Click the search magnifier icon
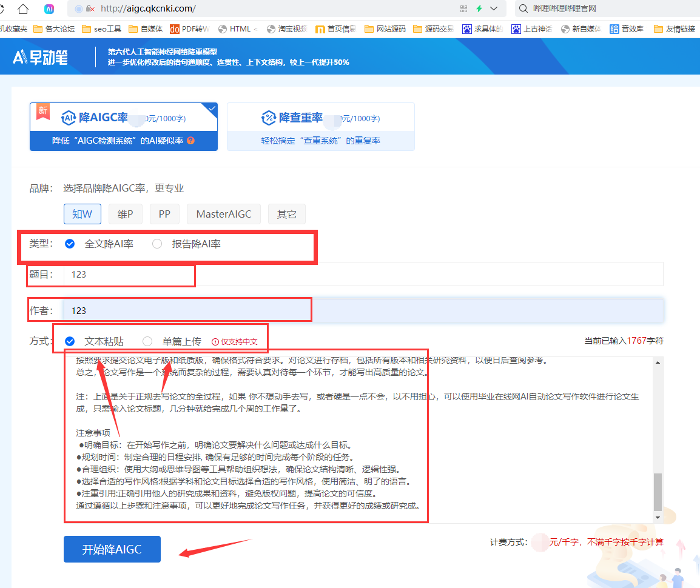700x588 pixels. tap(523, 8)
